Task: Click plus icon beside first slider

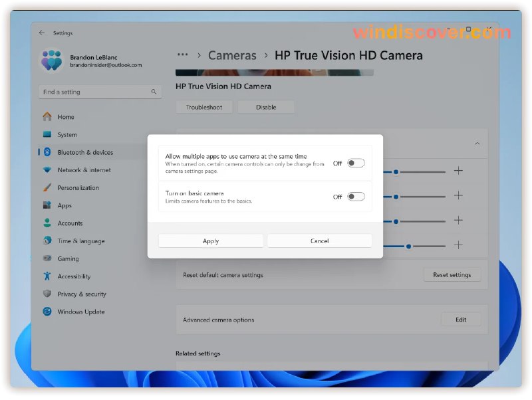Action: pyautogui.click(x=458, y=171)
